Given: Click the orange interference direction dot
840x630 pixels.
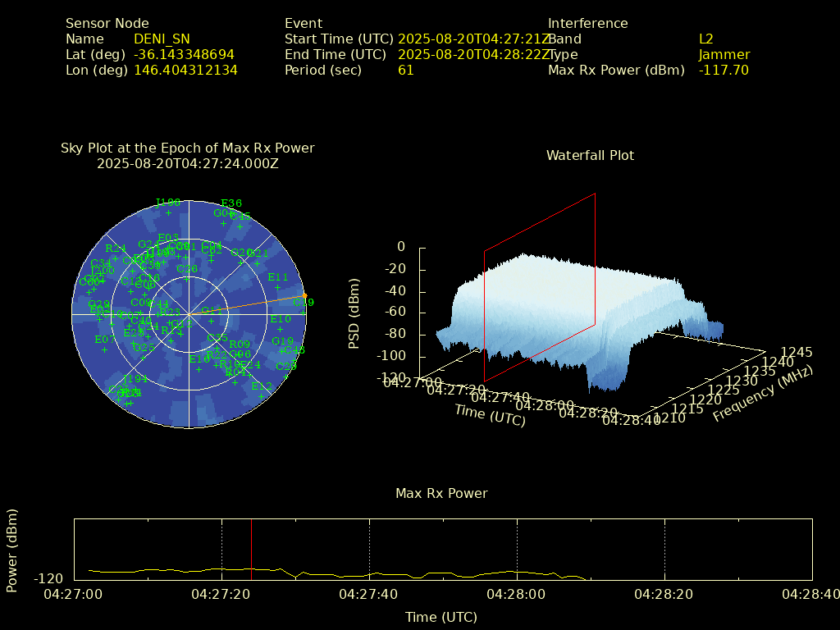Looking at the screenshot, I should coord(304,295).
